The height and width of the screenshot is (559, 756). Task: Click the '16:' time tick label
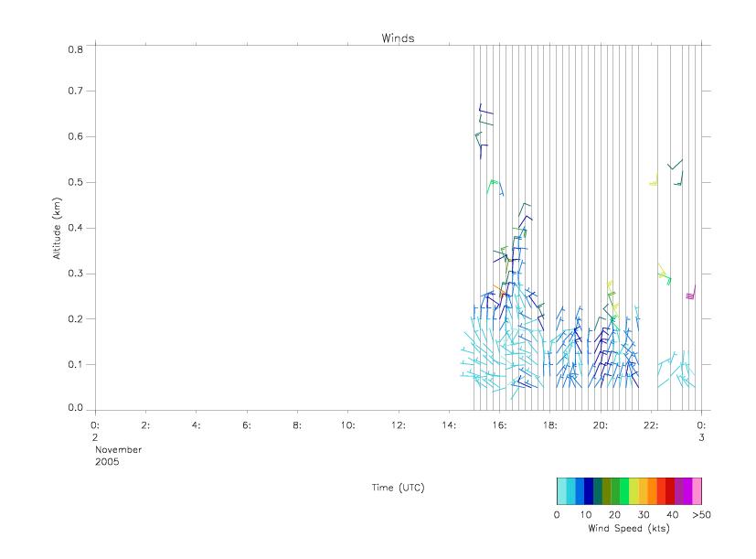[x=499, y=425]
